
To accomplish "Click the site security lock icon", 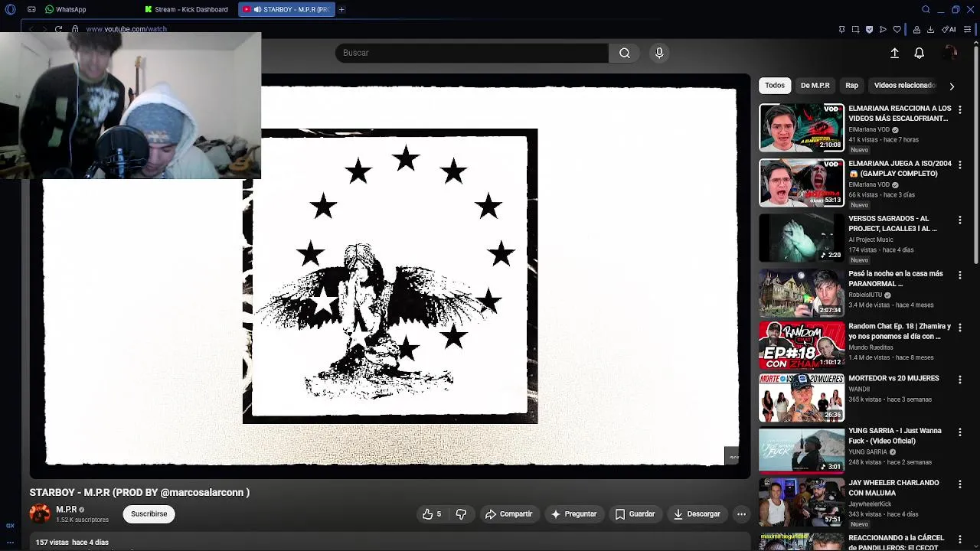I will [x=75, y=29].
